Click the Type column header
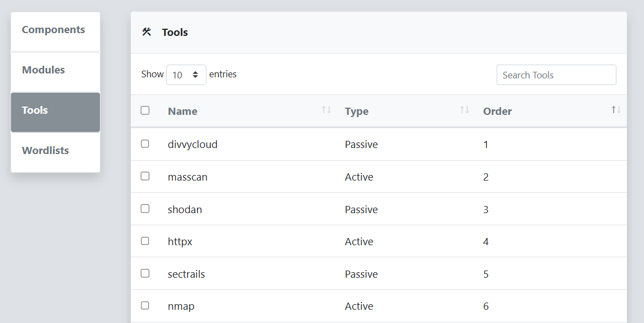 (x=356, y=112)
